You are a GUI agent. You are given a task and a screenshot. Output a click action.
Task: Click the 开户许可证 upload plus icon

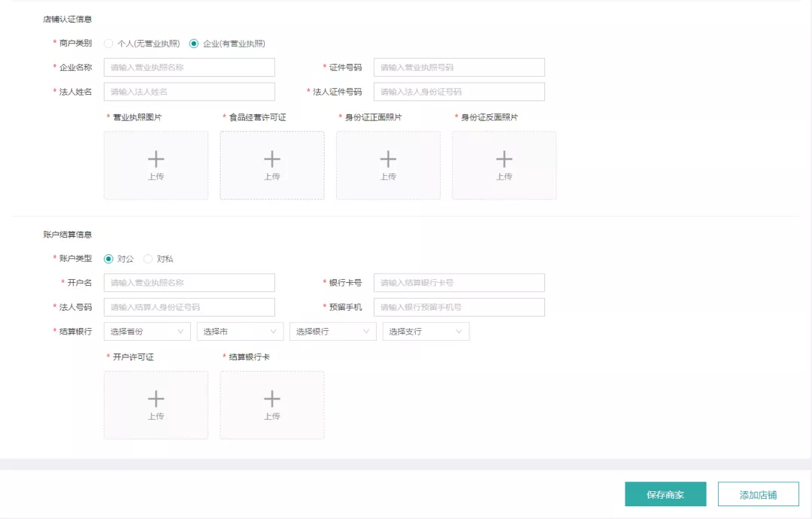156,399
